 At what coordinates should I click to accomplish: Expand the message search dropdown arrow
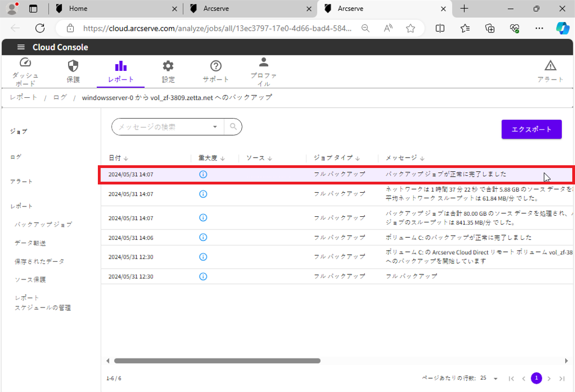[x=215, y=127]
